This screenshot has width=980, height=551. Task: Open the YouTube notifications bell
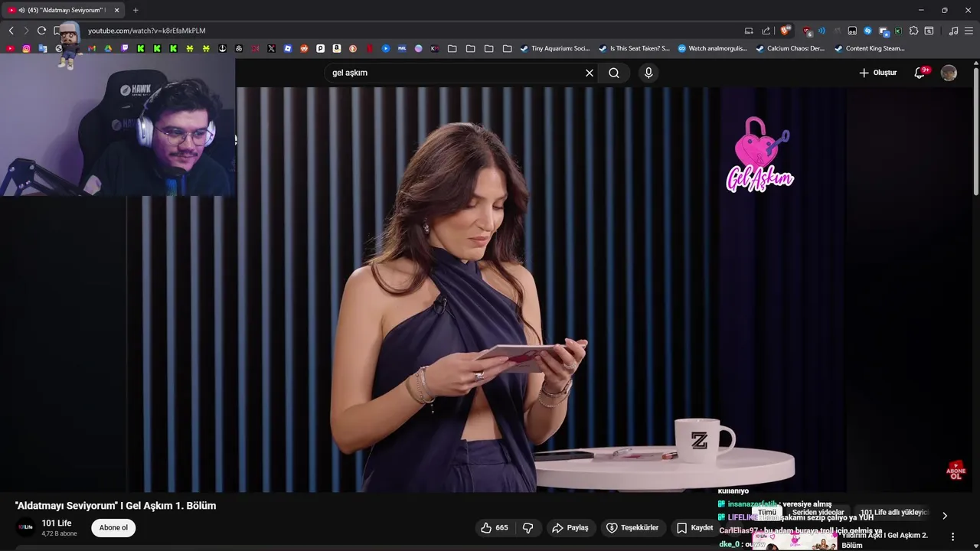click(x=920, y=73)
